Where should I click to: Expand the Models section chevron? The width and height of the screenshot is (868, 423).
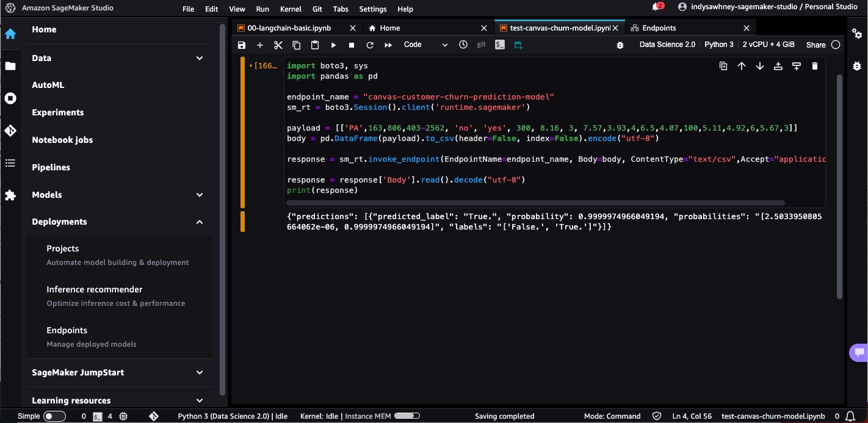(x=200, y=195)
